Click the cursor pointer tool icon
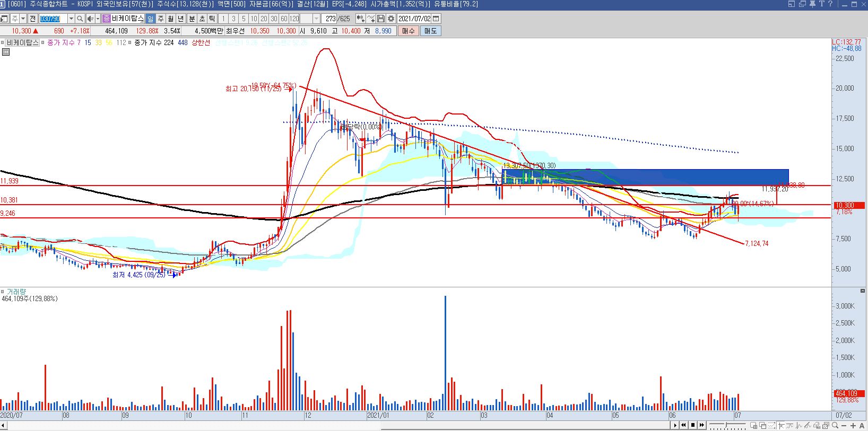Image resolution: width=868 pixels, height=431 pixels. (781, 425)
